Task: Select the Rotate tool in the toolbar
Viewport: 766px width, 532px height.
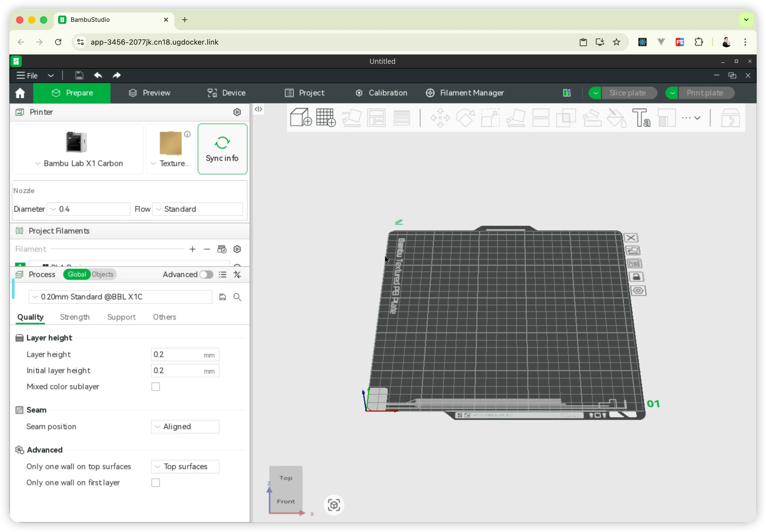Action: coord(465,117)
